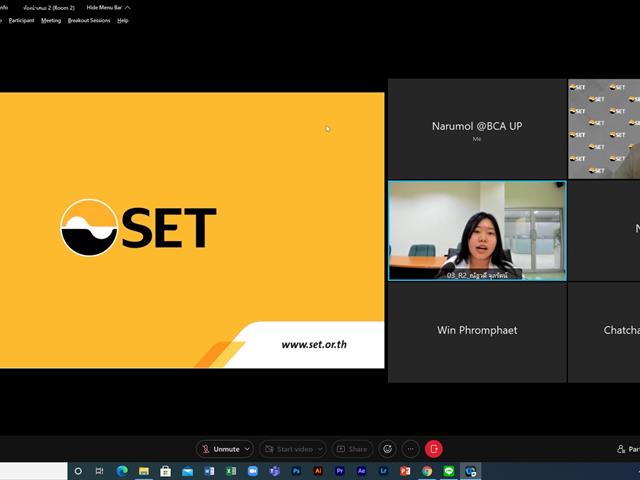Select Narumol @BCA UP participant tile
Image resolution: width=640 pixels, height=480 pixels.
click(477, 129)
